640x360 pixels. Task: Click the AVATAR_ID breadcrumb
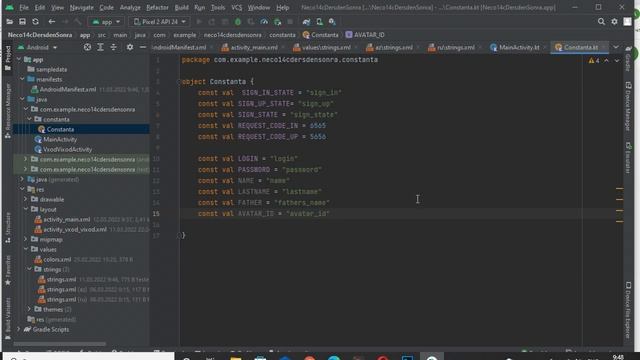pyautogui.click(x=365, y=35)
